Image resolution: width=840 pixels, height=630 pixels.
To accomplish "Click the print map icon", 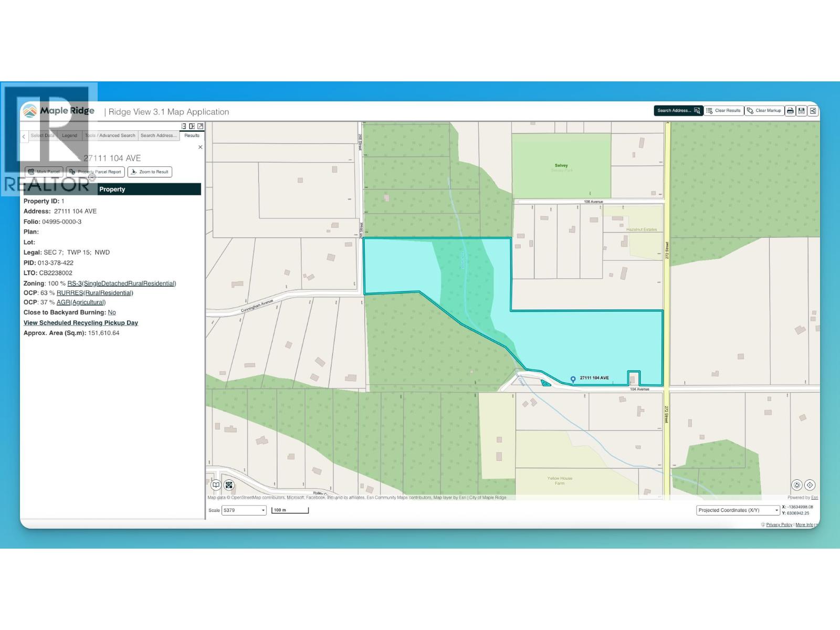I will (x=790, y=111).
